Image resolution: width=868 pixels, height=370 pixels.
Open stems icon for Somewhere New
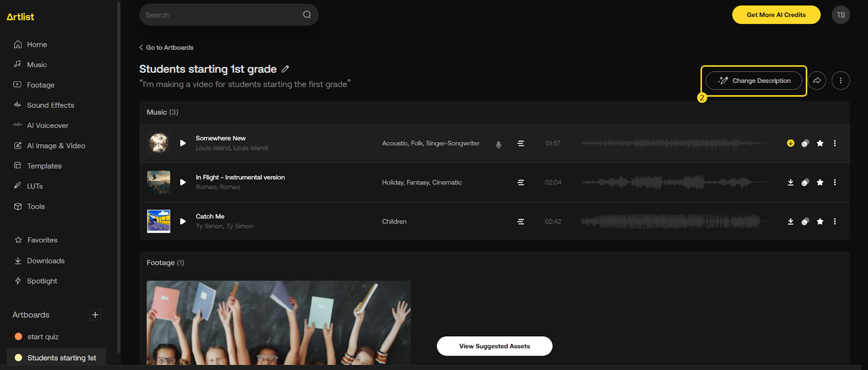[x=521, y=143]
